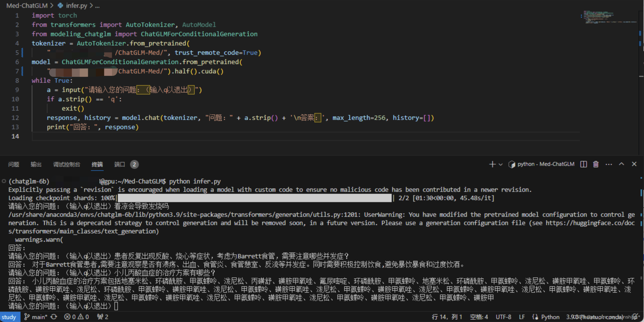
Task: Change indentation via 空格: 4
Action: point(479,317)
